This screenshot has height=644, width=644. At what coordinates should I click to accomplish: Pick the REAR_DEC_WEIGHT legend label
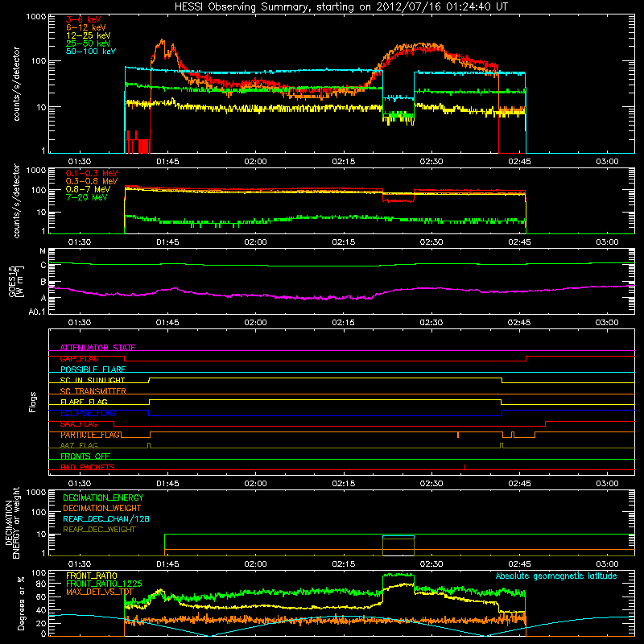pyautogui.click(x=99, y=530)
